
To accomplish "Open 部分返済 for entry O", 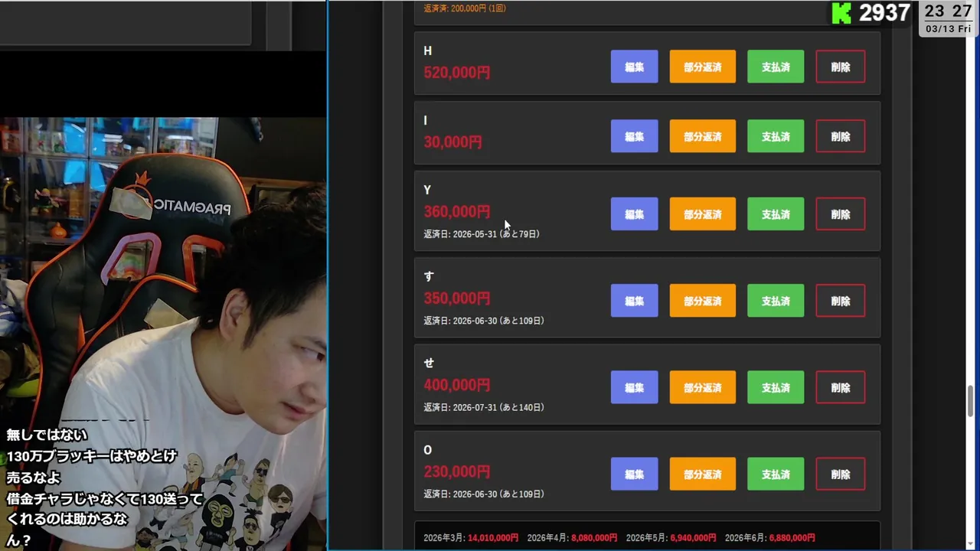I will [702, 474].
